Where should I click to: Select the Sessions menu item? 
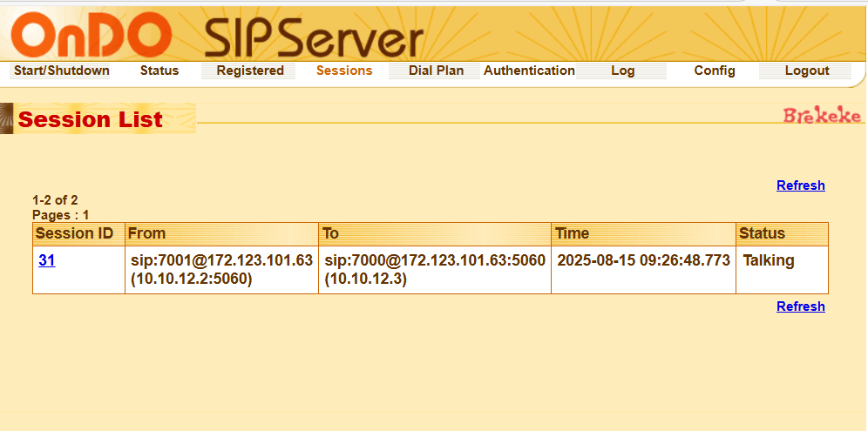[344, 71]
